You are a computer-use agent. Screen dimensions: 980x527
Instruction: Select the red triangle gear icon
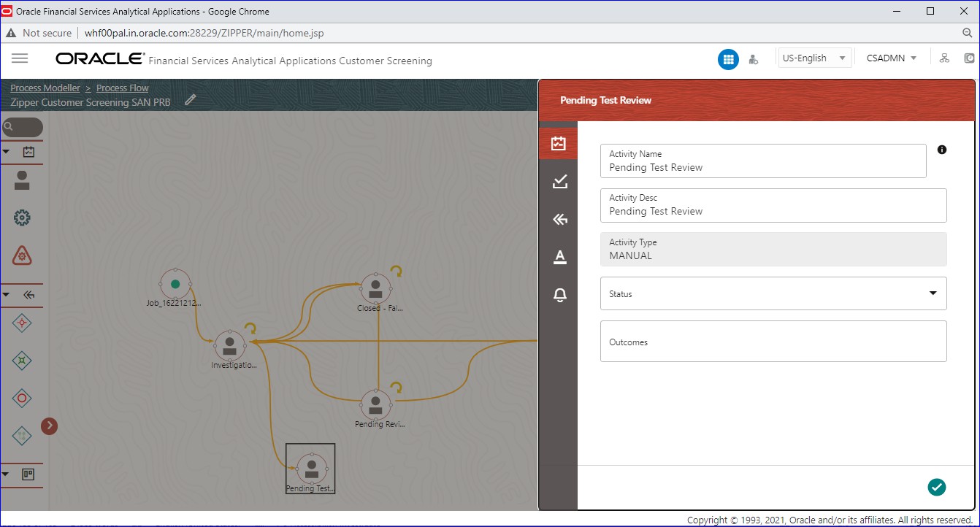tap(22, 255)
